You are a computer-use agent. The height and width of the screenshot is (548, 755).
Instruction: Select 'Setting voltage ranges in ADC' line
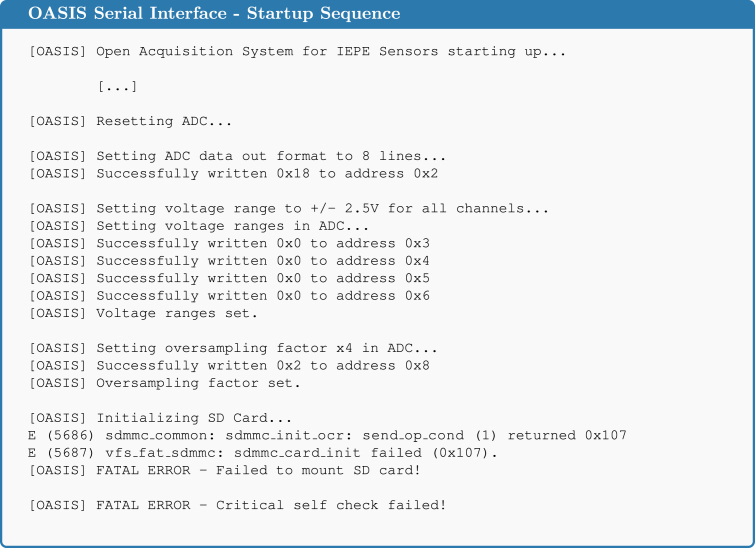click(199, 226)
